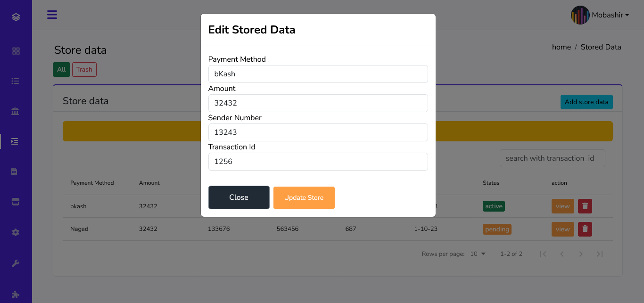Expand the Rows per page dropdown

click(x=478, y=254)
